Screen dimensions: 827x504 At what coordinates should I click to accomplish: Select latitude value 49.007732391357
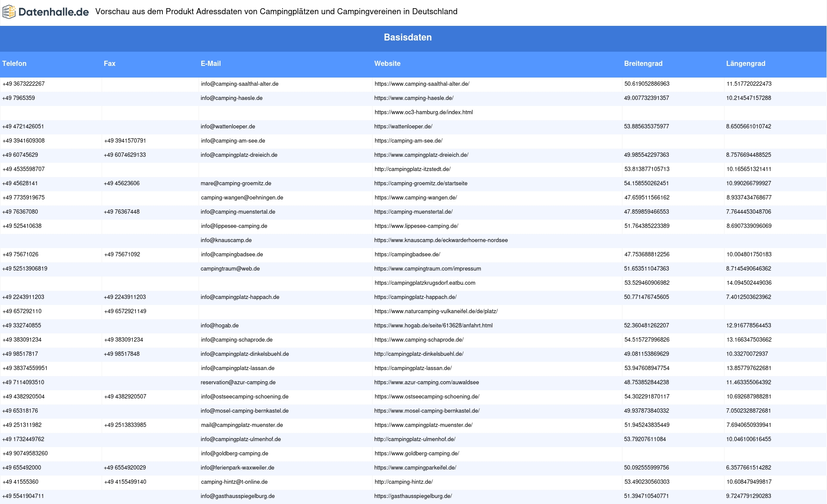647,98
